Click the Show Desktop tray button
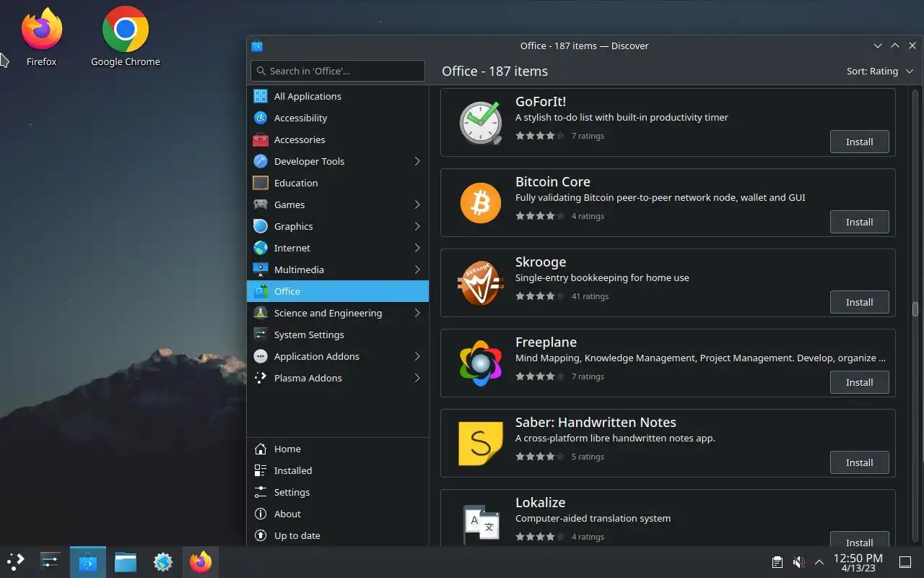Image resolution: width=924 pixels, height=578 pixels. 905,562
